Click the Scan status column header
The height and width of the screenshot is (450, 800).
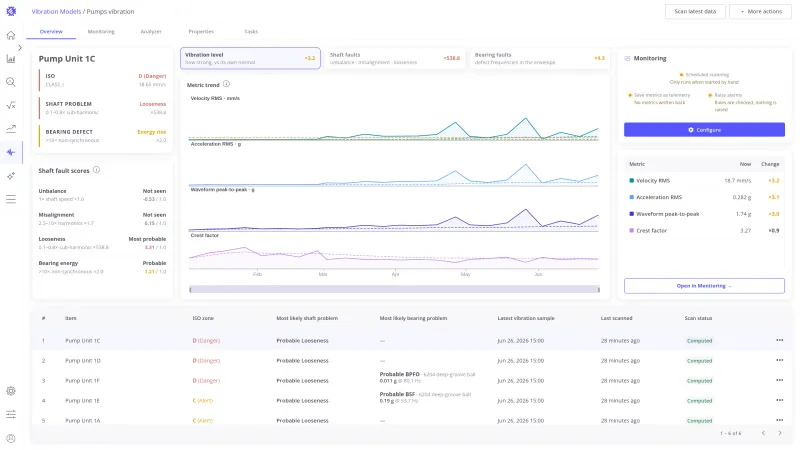(698, 318)
